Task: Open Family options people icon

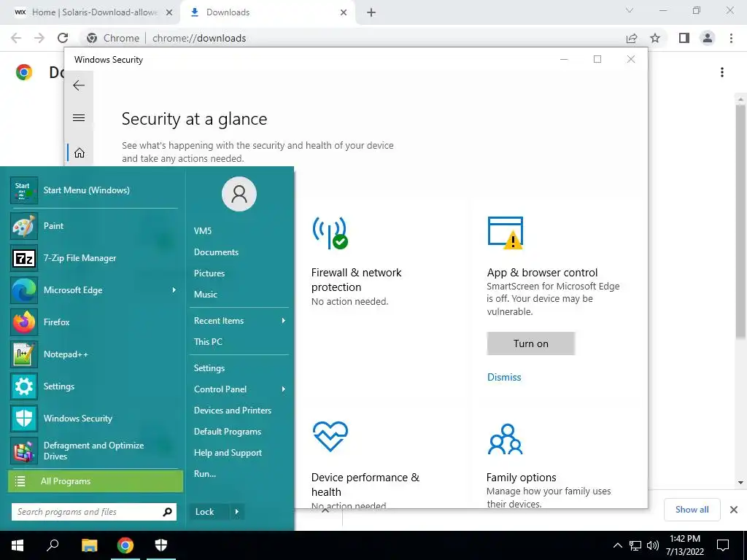Action: tap(506, 438)
